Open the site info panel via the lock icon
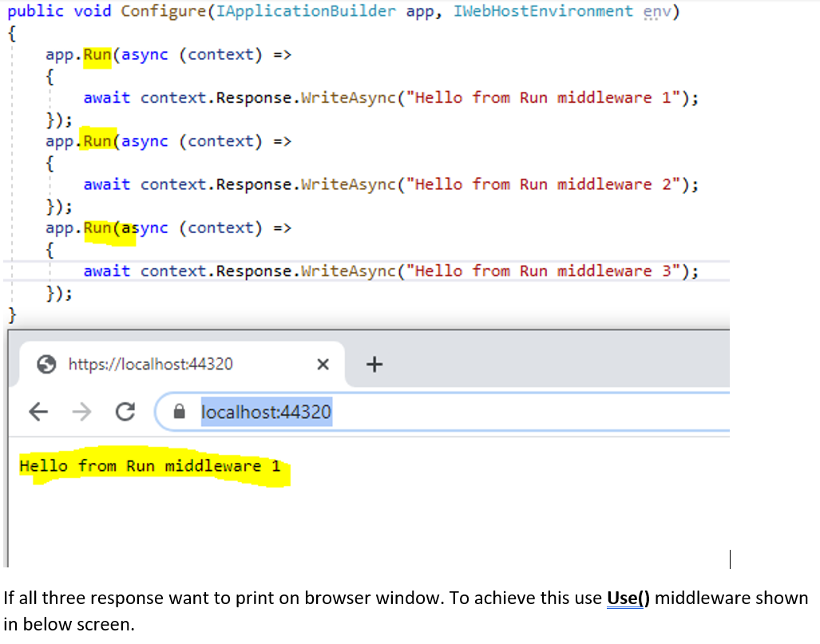This screenshot has width=820, height=644. tap(179, 412)
